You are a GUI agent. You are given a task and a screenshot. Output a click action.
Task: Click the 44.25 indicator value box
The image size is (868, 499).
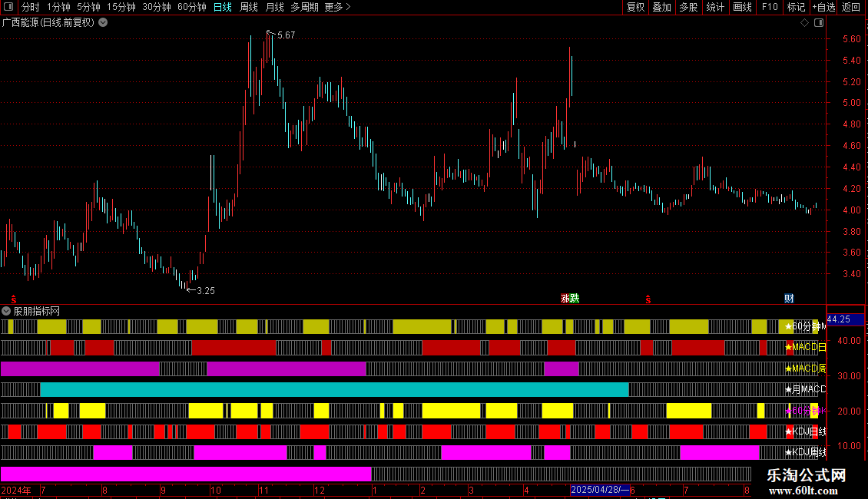click(x=845, y=319)
